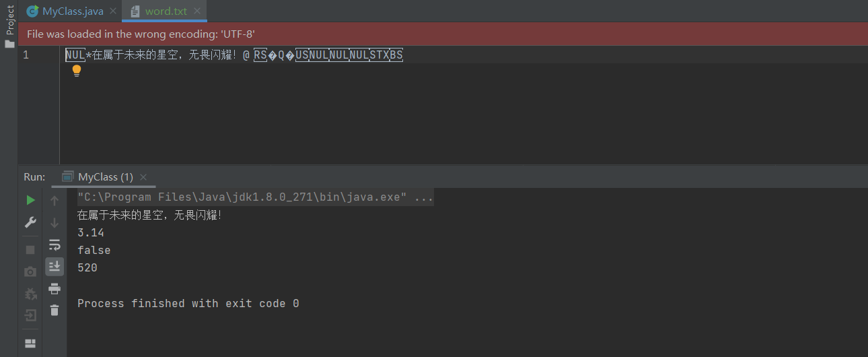Click line number 1 in the gutter
The width and height of the screenshot is (868, 357).
click(26, 55)
